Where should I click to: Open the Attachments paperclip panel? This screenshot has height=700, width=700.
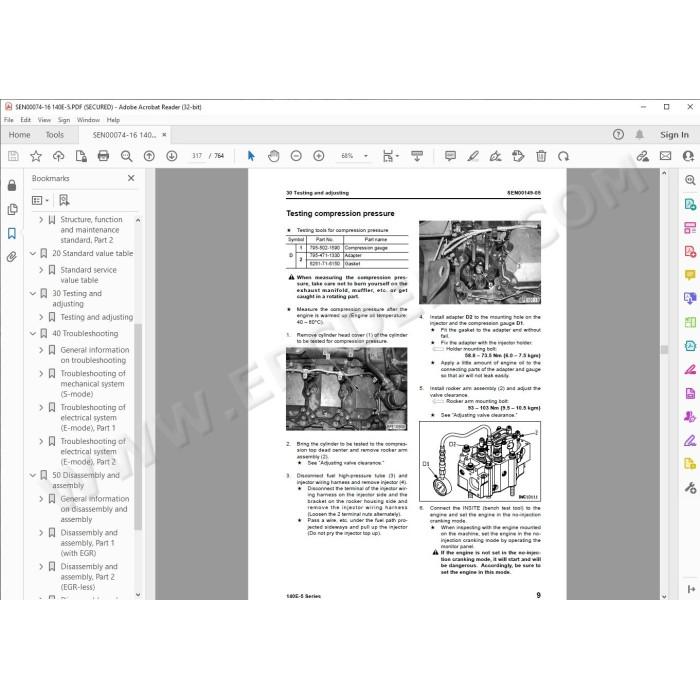point(12,257)
